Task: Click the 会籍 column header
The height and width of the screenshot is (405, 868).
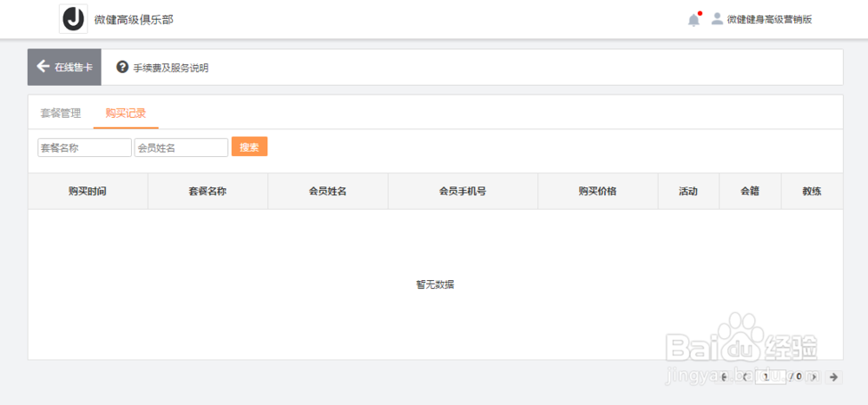Action: click(750, 192)
